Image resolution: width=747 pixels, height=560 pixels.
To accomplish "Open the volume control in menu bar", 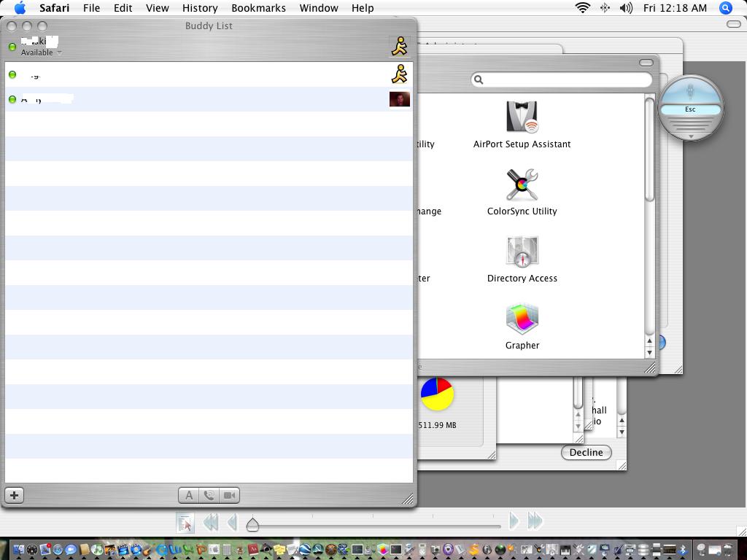I will click(x=626, y=7).
